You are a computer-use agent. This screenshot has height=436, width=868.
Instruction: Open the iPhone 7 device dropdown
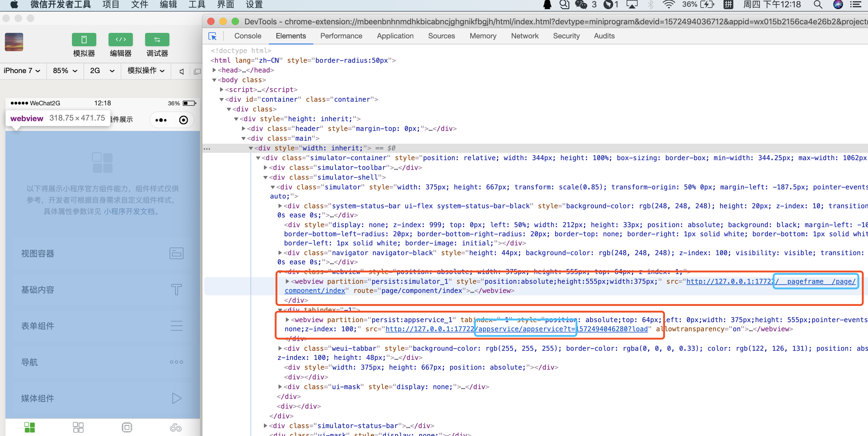[22, 71]
